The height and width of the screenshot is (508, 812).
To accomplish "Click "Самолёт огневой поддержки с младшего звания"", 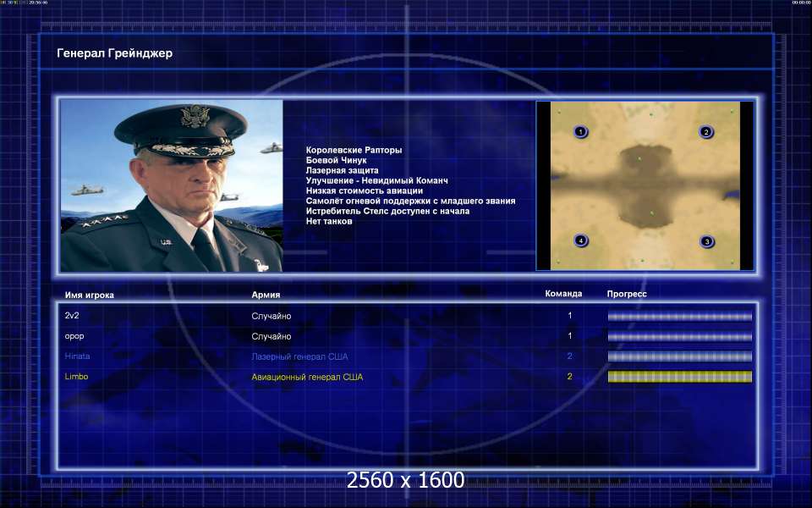I will click(x=410, y=202).
